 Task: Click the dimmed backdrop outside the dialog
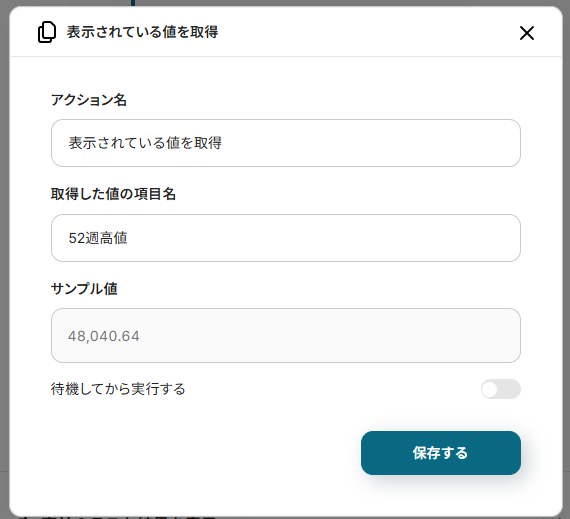point(4,254)
